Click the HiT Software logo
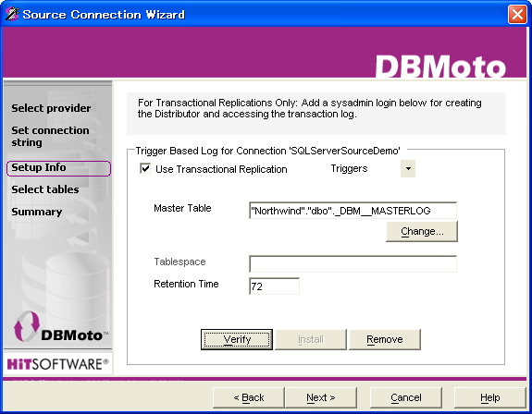Image resolution: width=532 pixels, height=414 pixels. coord(57,364)
